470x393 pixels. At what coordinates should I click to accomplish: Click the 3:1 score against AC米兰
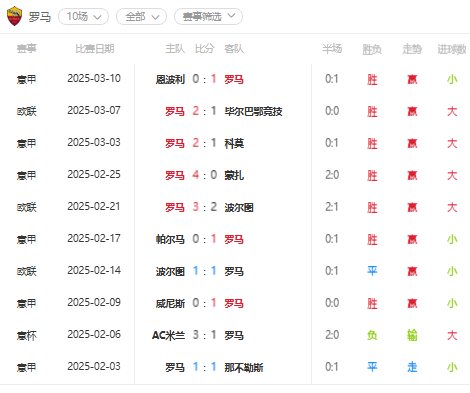coord(205,335)
